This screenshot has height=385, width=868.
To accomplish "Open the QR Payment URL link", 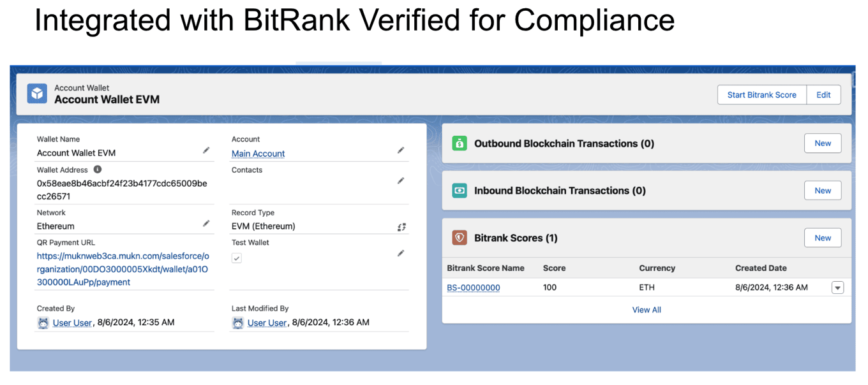I will [123, 269].
